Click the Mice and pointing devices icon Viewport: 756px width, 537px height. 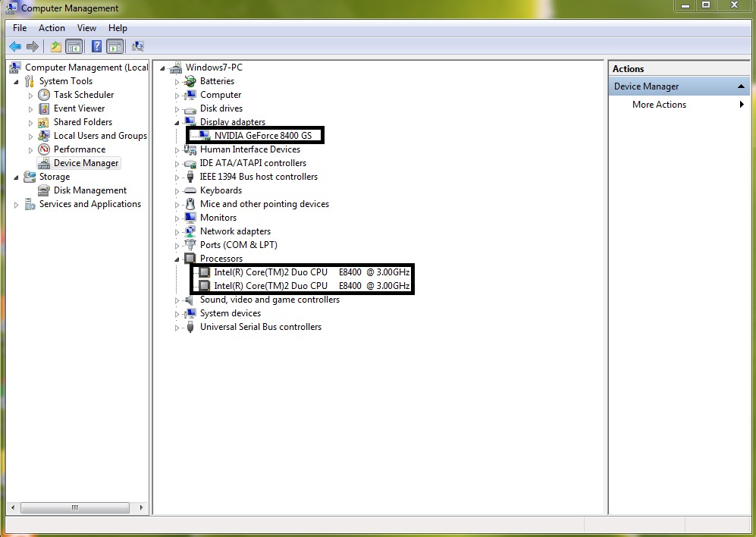pyautogui.click(x=190, y=204)
